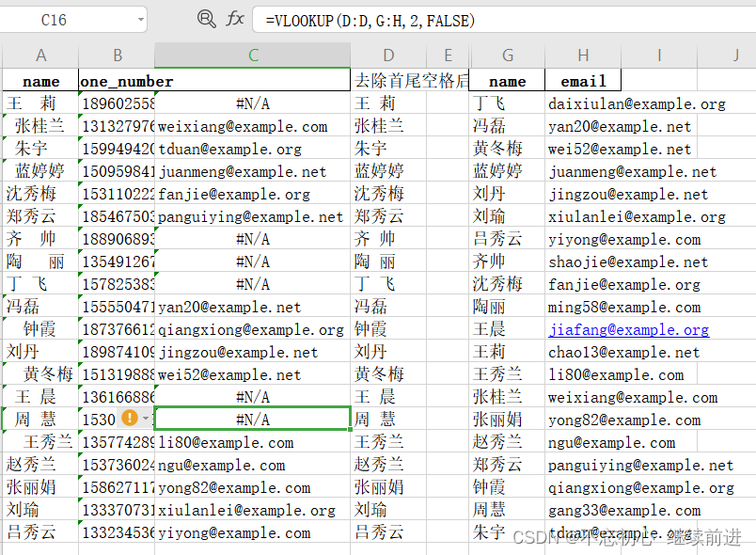Click the magnifier lookup icon beside fx
The width and height of the screenshot is (756, 555).
point(206,20)
